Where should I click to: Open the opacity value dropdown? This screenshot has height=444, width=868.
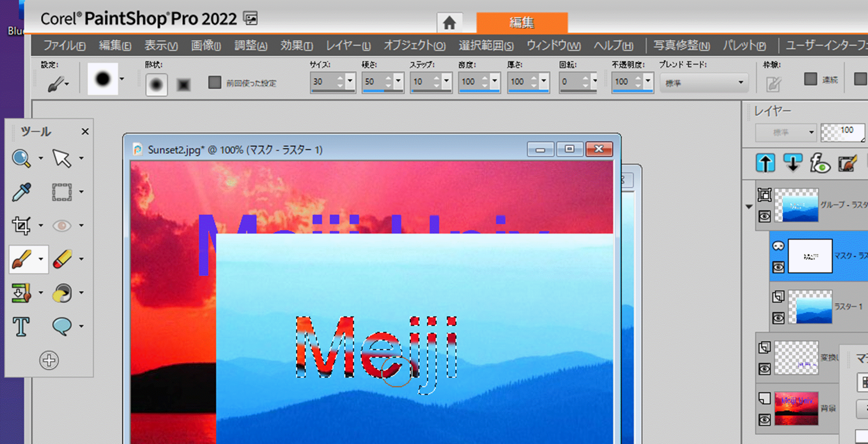[648, 80]
